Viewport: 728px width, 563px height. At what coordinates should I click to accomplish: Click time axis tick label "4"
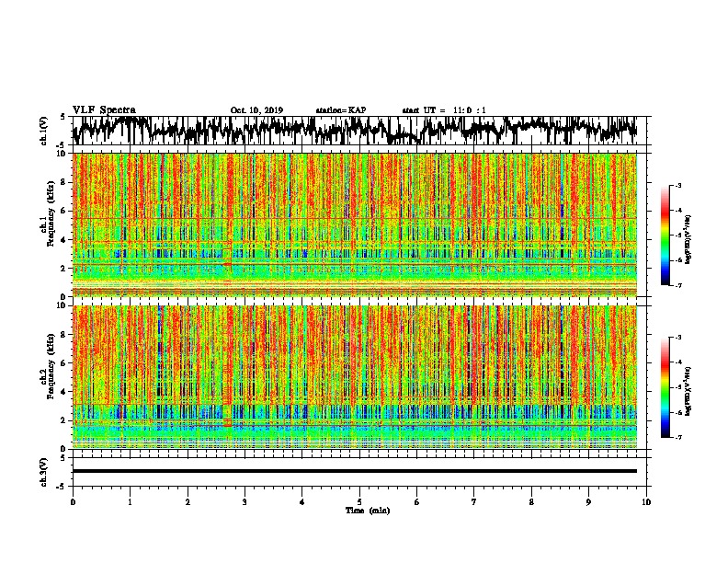[302, 501]
